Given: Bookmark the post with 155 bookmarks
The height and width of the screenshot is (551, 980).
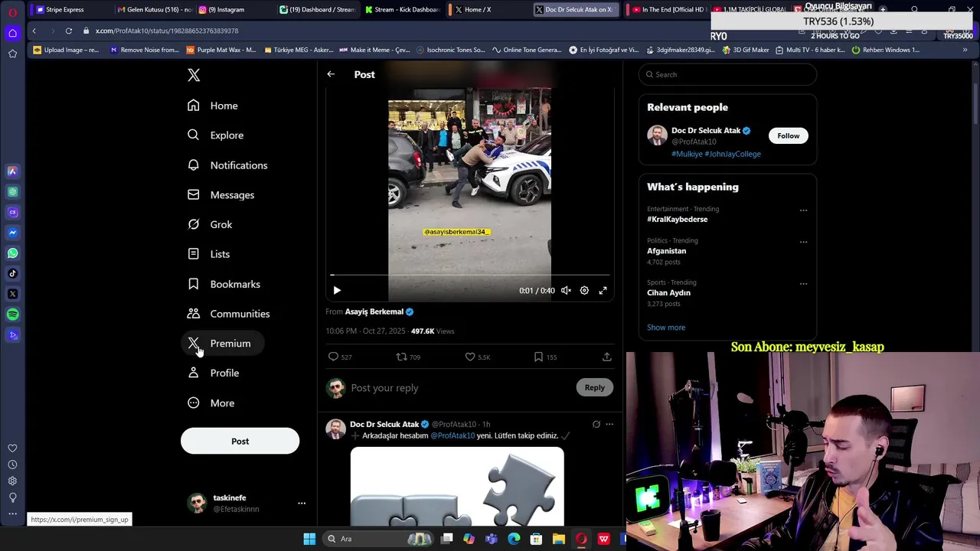Looking at the screenshot, I should click(x=544, y=357).
